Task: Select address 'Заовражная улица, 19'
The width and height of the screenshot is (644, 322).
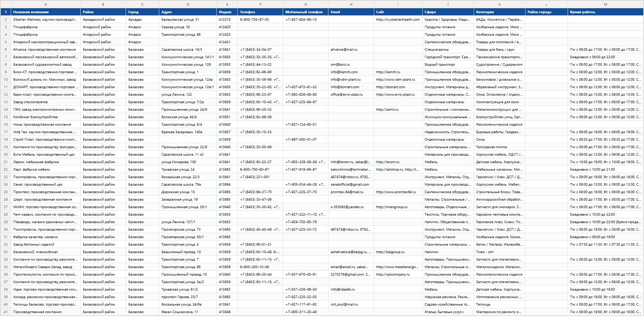Action: (188, 200)
